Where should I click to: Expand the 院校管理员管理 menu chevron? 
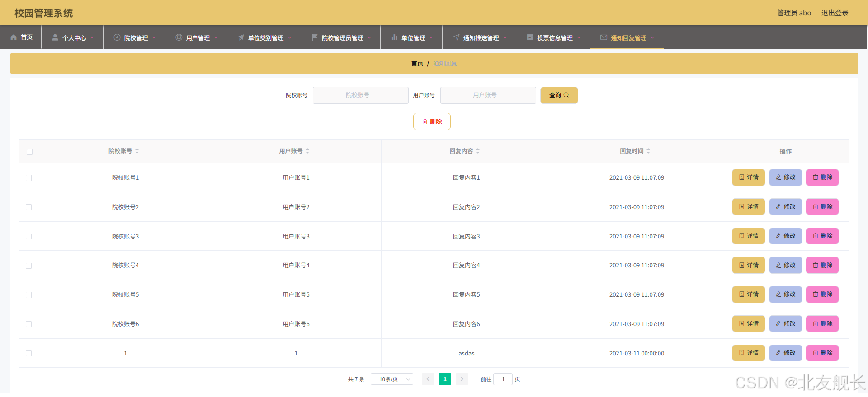tap(369, 38)
